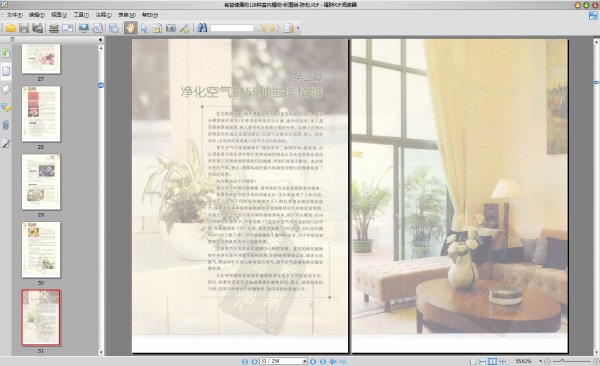Switch to facing pages layout

[x=493, y=361]
